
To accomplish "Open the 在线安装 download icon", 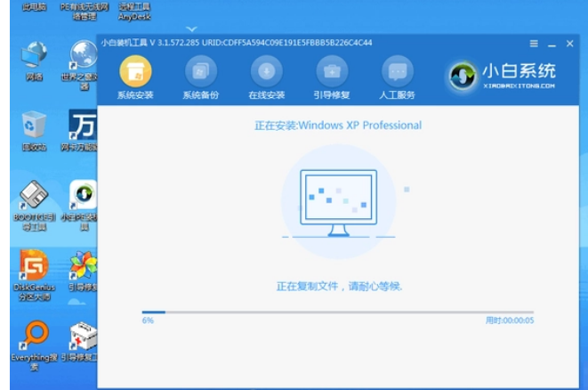I will coord(266,72).
